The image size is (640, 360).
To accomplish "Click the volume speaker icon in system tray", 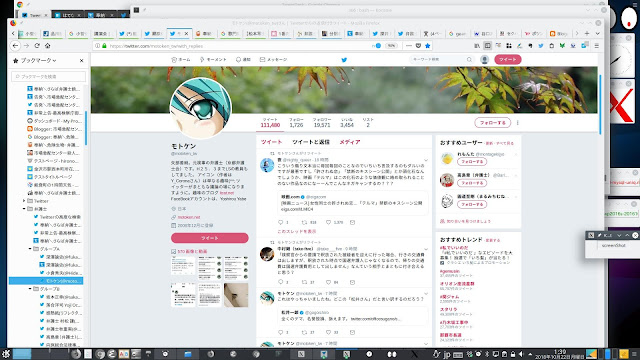I will pyautogui.click(x=521, y=354).
